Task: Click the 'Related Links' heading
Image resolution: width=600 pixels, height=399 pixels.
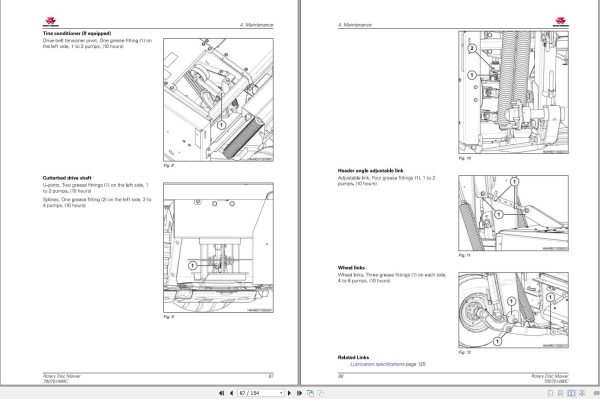Action: pyautogui.click(x=353, y=357)
